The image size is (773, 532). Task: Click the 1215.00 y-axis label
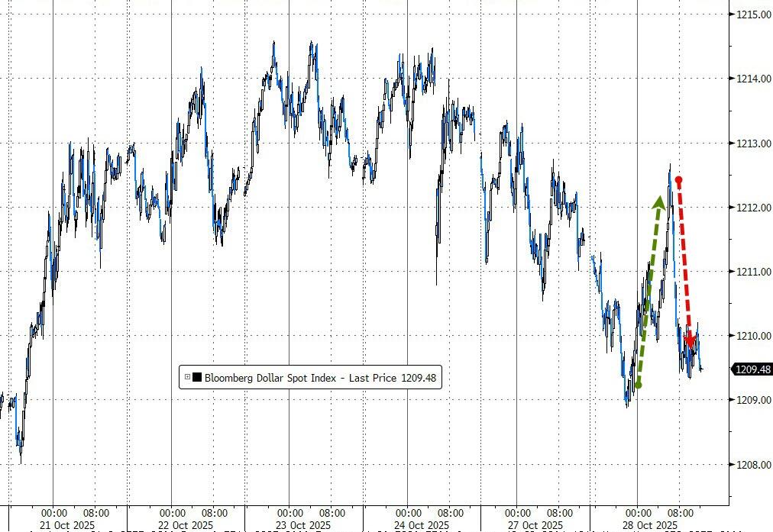[x=752, y=15]
